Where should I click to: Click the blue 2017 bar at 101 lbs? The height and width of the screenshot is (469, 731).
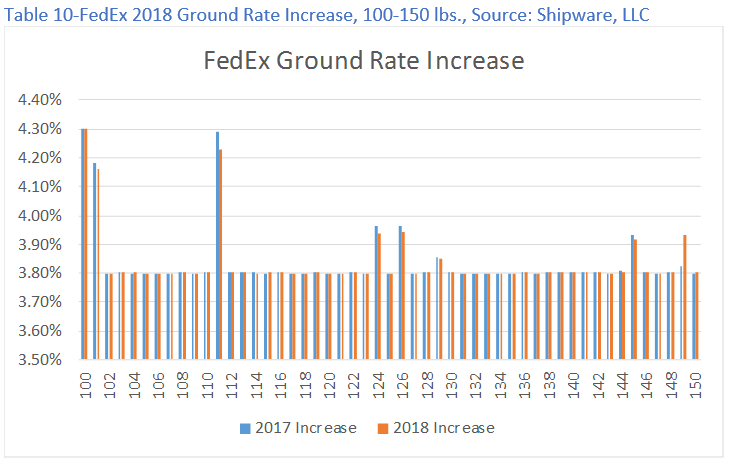coord(95,261)
